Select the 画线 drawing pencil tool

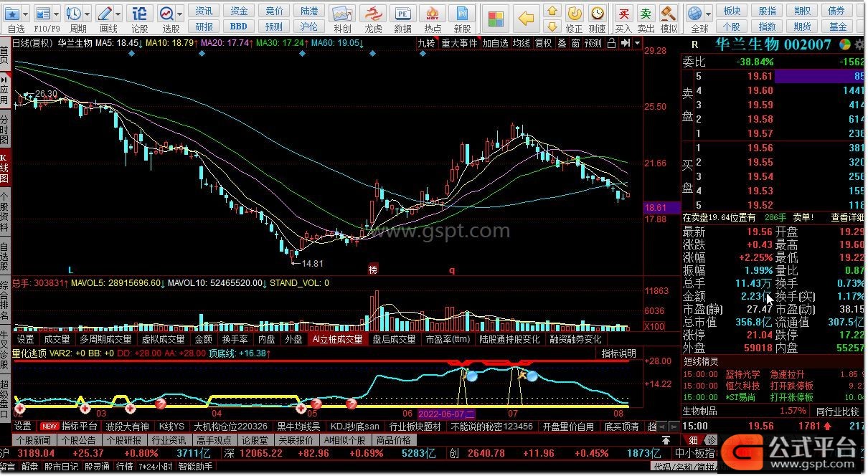tap(105, 14)
